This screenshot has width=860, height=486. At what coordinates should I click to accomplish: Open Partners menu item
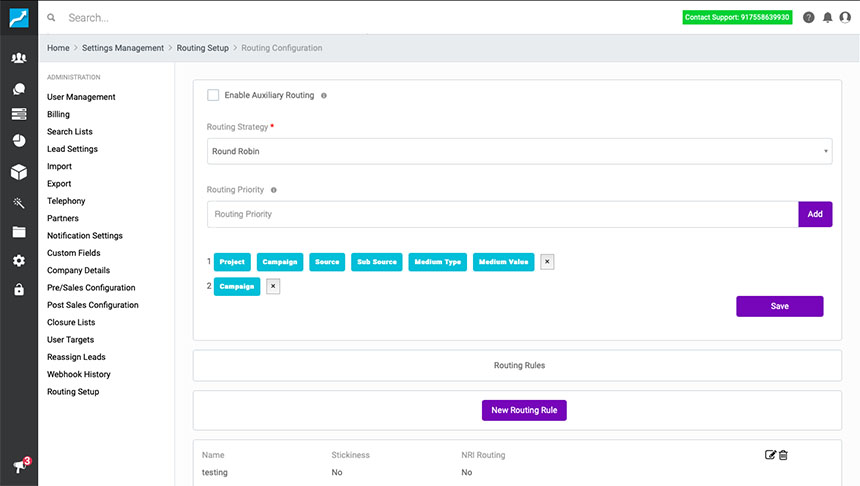coord(63,218)
